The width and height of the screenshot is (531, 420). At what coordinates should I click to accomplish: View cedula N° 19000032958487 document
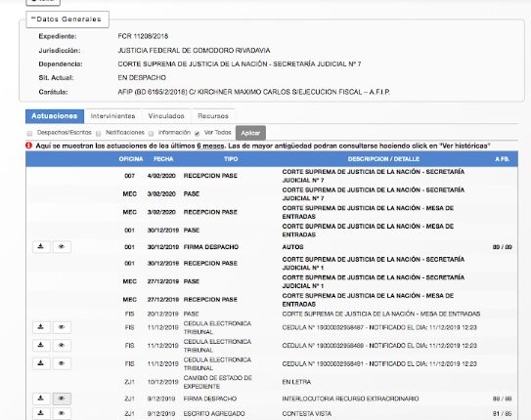(62, 327)
